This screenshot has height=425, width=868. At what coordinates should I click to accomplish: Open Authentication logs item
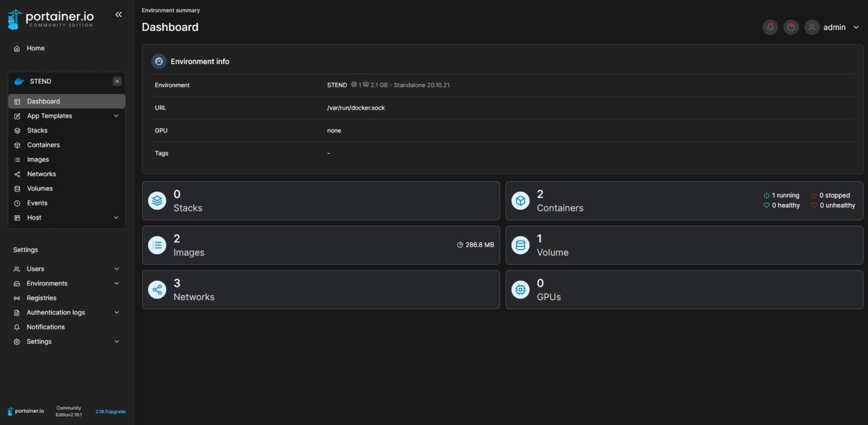tap(56, 313)
